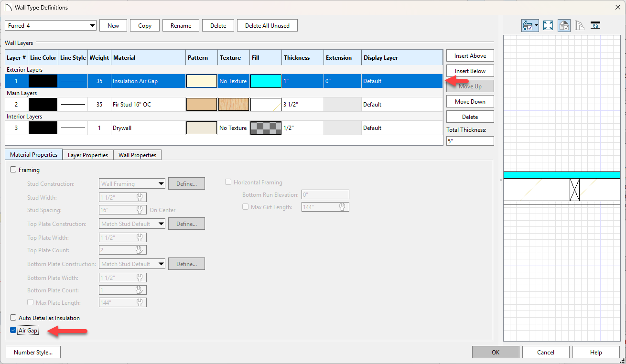
Task: Click the Insert Above button
Action: click(470, 55)
